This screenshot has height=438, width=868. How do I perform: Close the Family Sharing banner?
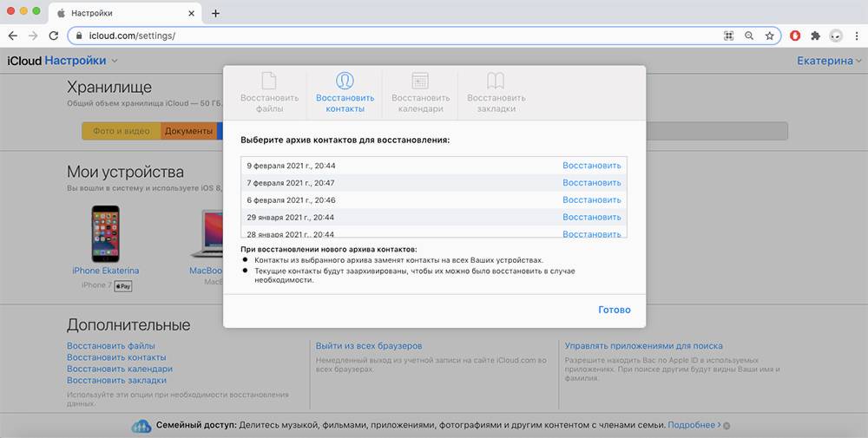pyautogui.click(x=727, y=426)
